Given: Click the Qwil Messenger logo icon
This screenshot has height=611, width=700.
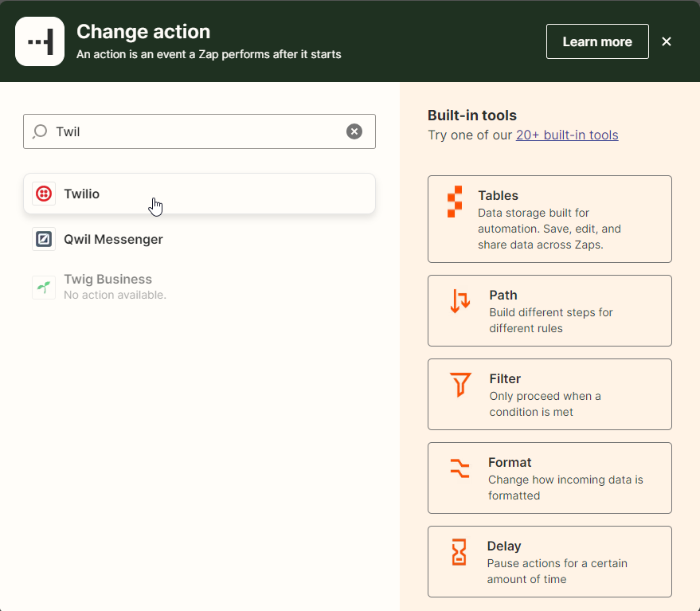Looking at the screenshot, I should 44,239.
